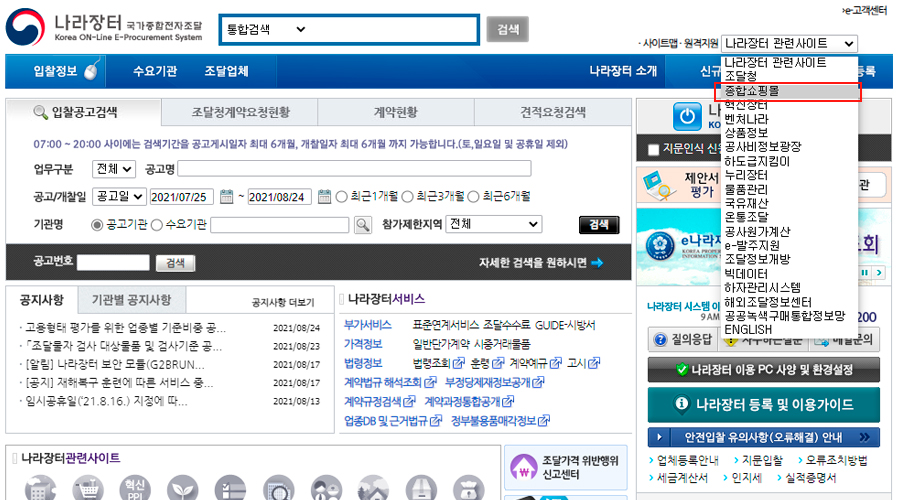Choose 종합쇼핑몰 from the dropdown list
Image resolution: width=900 pixels, height=500 pixels.
tap(788, 91)
